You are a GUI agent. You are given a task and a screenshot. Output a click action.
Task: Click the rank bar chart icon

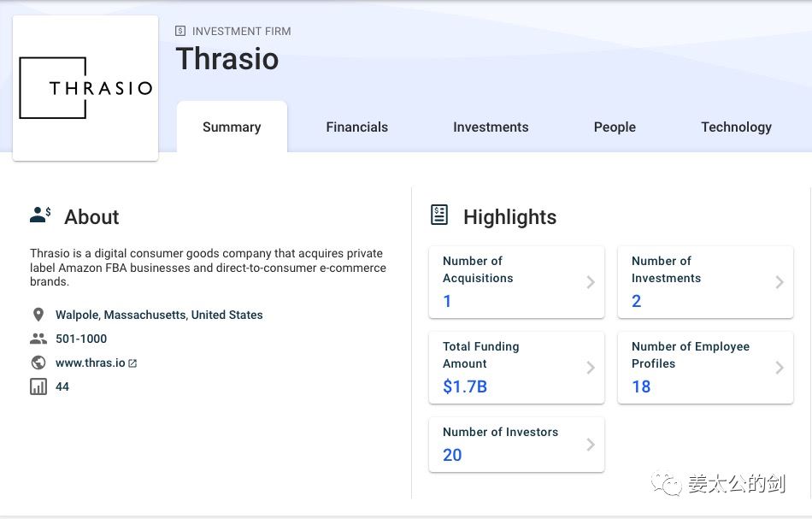[x=38, y=386]
